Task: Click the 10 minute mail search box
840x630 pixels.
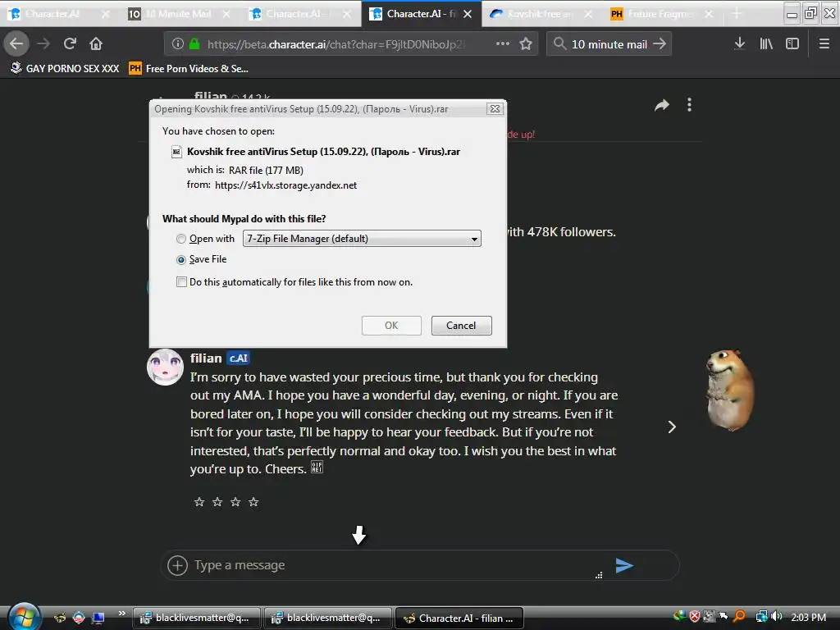Action: pyautogui.click(x=609, y=44)
